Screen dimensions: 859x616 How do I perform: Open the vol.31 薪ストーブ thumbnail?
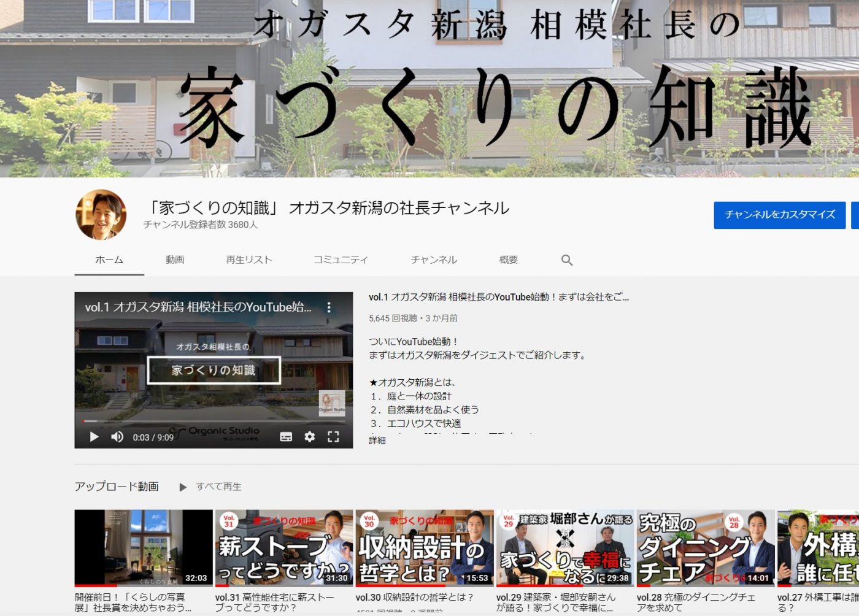click(284, 548)
